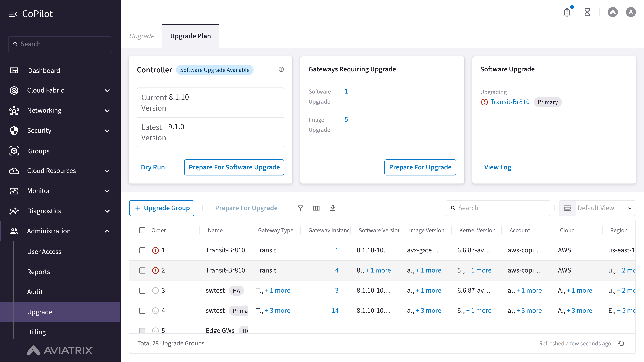This screenshot has width=644, height=362.
Task: Click the alert icon beside Transit-Br810 upgrading
Action: coord(484,102)
